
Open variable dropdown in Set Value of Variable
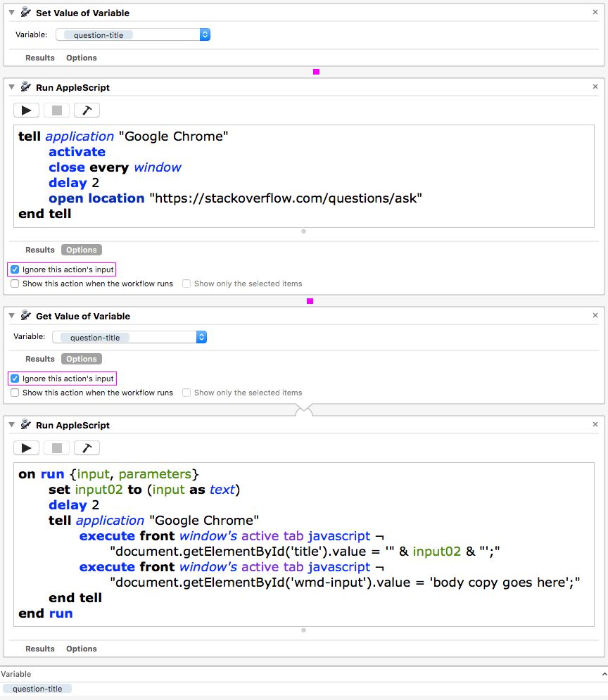coord(205,34)
